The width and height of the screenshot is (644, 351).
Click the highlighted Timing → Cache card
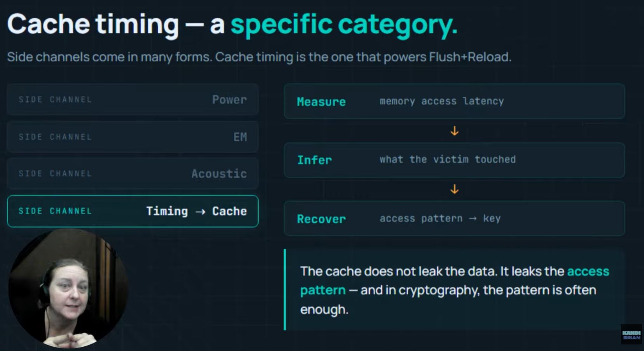(x=133, y=211)
